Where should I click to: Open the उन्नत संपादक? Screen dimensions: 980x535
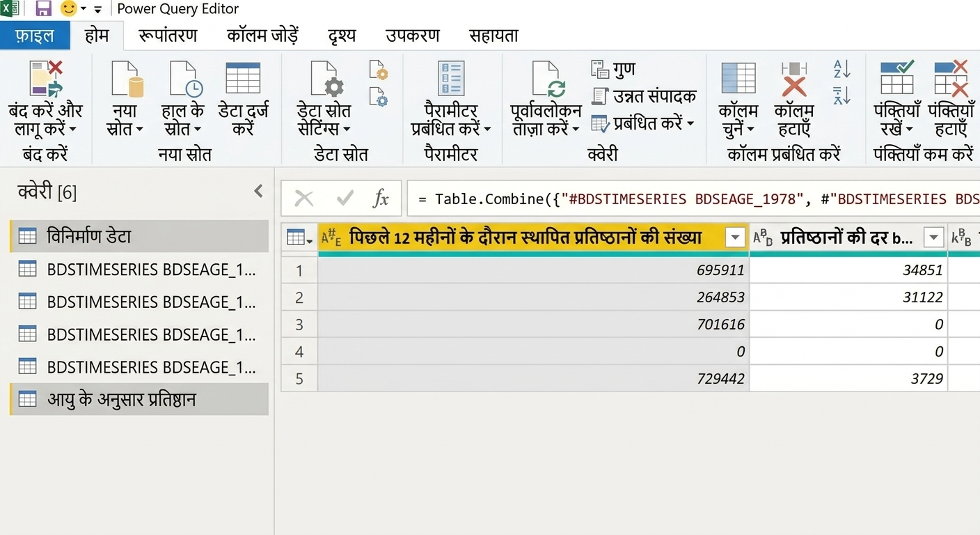[644, 96]
